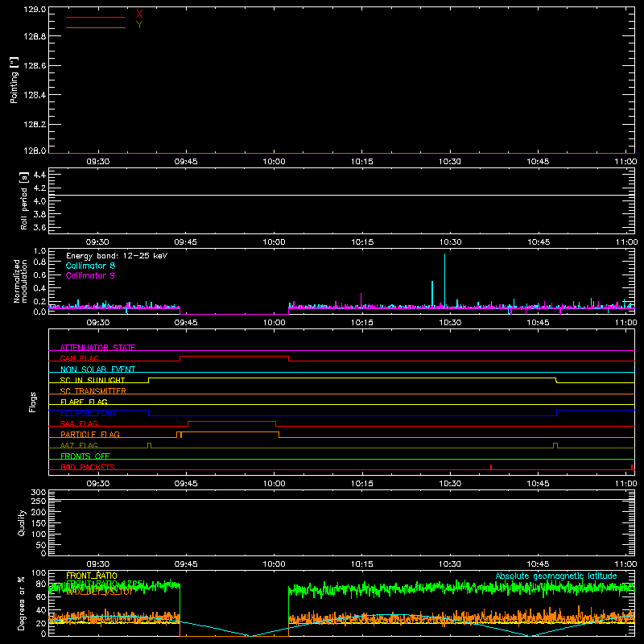Viewport: 644px width, 644px height.
Task: Click the Y legend label
Action: click(x=139, y=25)
